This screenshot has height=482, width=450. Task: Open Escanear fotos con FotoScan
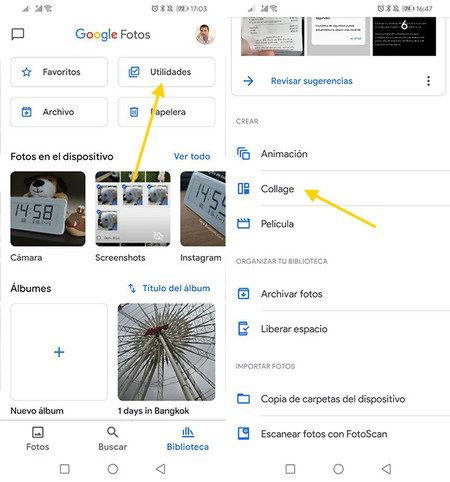coord(338,434)
